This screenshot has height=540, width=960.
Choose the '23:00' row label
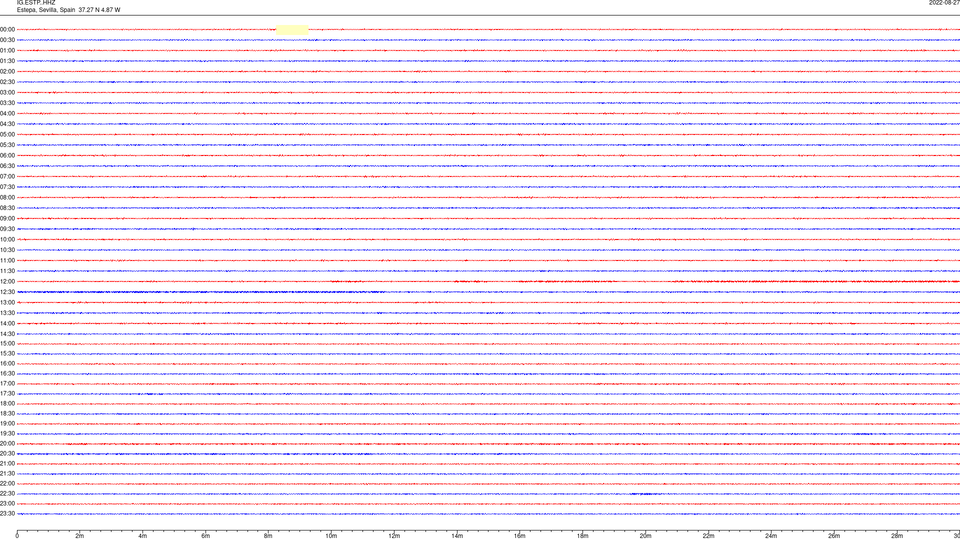(x=7, y=504)
